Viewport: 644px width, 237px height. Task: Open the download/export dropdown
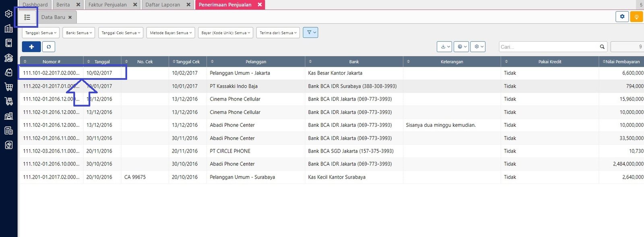(x=444, y=47)
